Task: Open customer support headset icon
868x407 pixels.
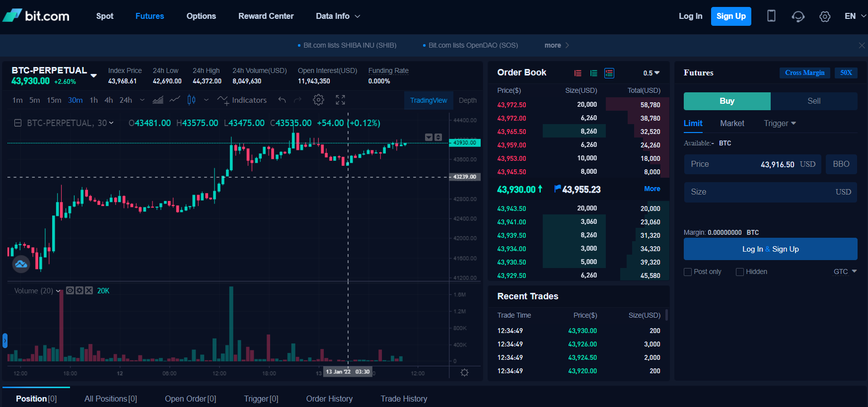Action: tap(798, 16)
